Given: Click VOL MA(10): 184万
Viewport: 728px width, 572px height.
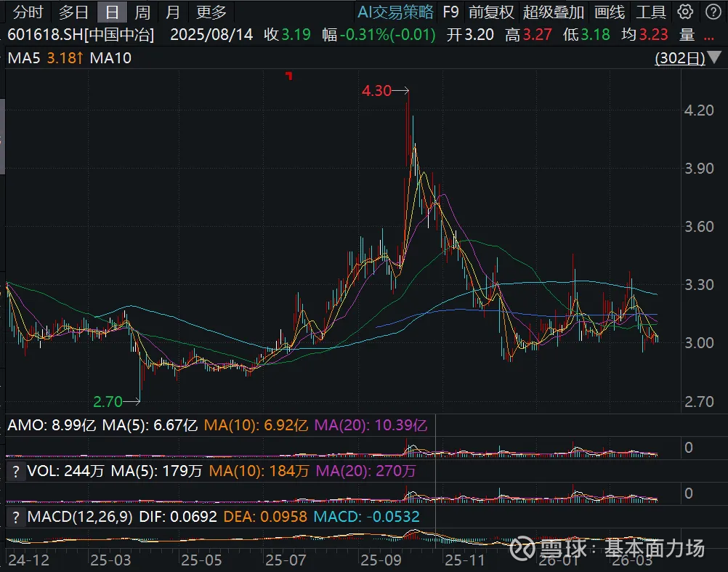Looking at the screenshot, I should [x=259, y=471].
